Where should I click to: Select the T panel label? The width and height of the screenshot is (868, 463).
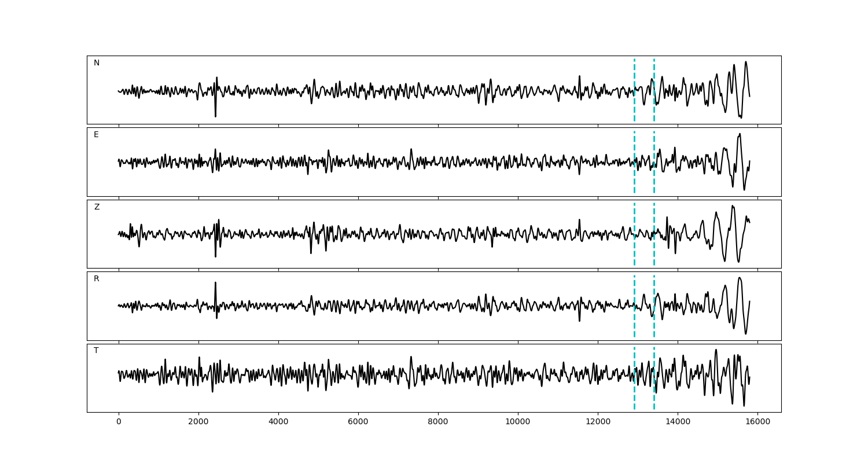(x=96, y=351)
